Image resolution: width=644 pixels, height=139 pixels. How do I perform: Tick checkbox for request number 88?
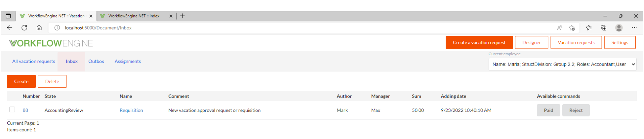(x=12, y=110)
